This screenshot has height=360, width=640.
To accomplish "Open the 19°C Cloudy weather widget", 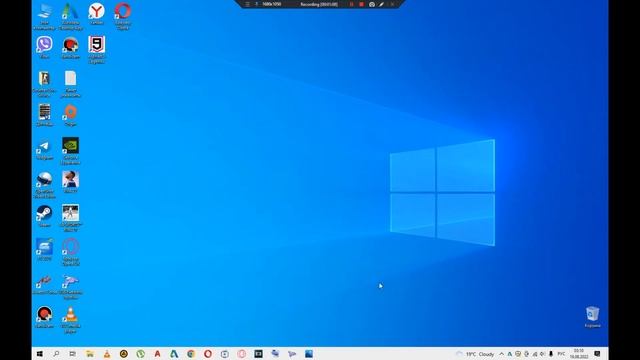I will click(x=475, y=354).
